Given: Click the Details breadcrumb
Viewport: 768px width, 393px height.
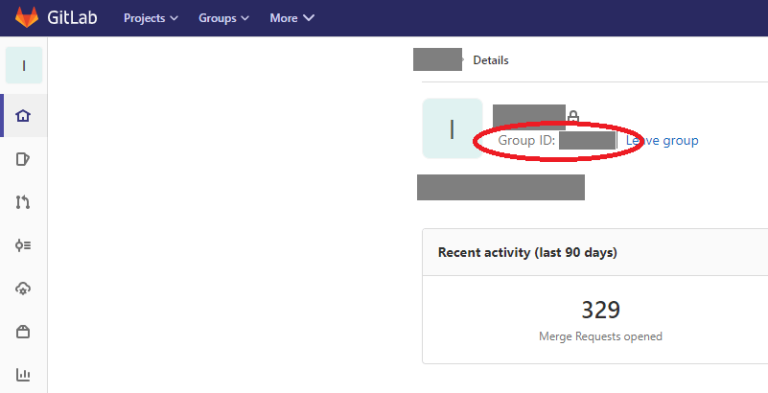Looking at the screenshot, I should tap(491, 60).
